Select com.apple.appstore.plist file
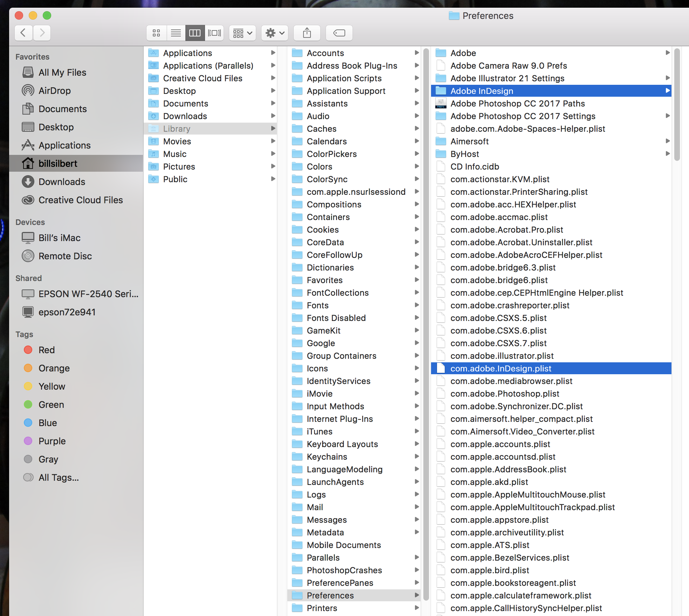689x616 pixels. 551,520
